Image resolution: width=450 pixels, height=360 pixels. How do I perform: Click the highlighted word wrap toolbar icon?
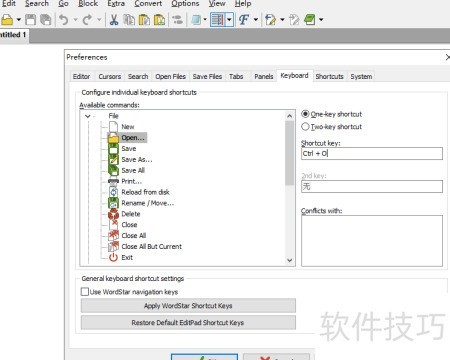(x=218, y=20)
